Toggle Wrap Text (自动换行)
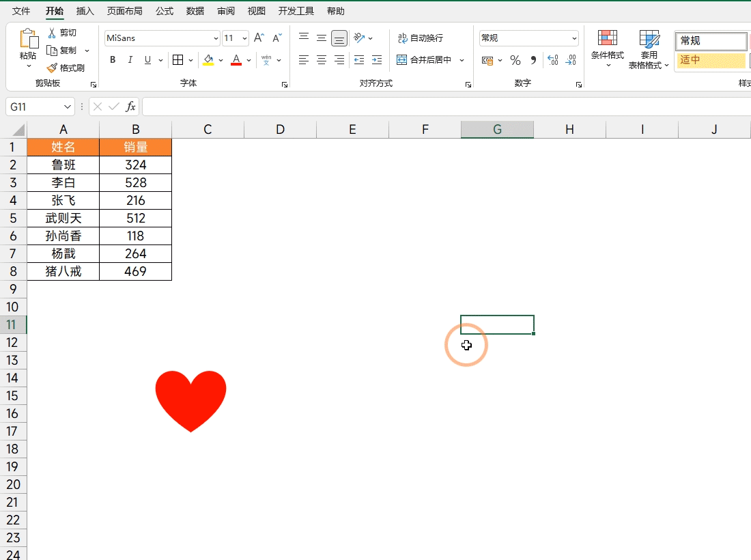Viewport: 751px width, 560px height. click(421, 38)
